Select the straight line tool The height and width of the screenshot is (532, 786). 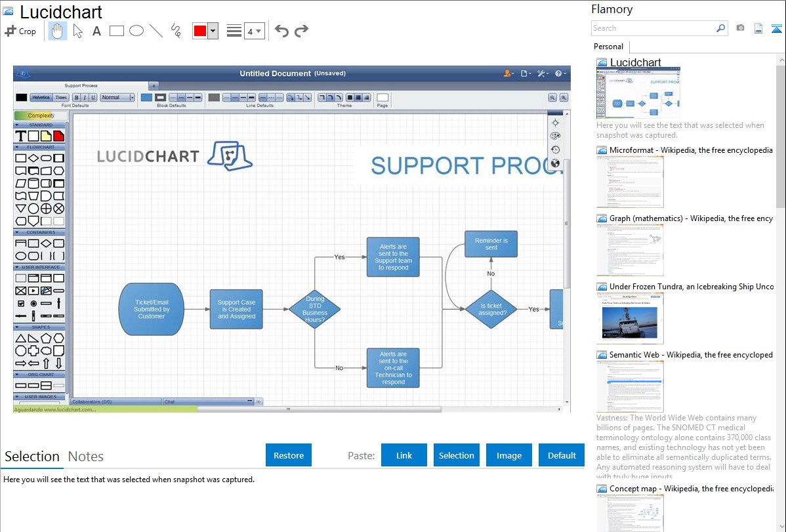[x=156, y=31]
